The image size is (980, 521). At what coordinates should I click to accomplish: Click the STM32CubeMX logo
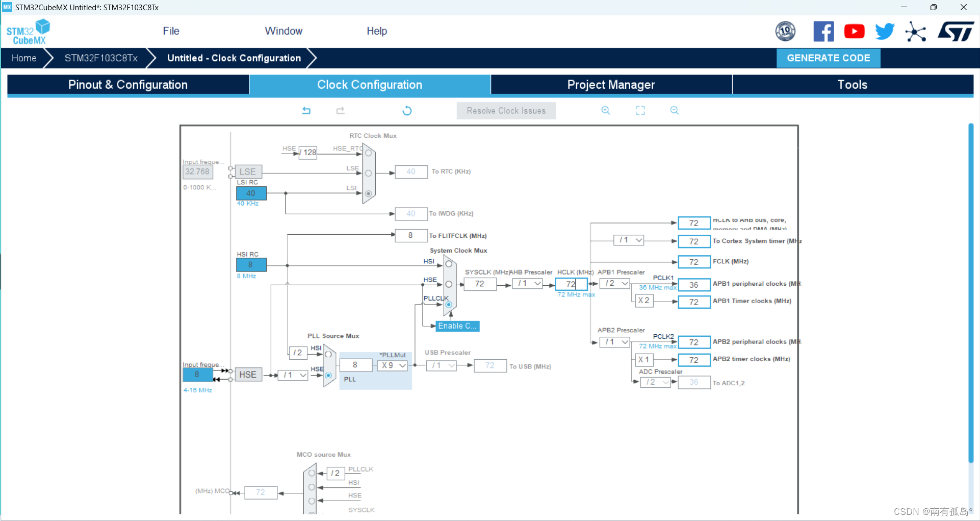pyautogui.click(x=28, y=32)
